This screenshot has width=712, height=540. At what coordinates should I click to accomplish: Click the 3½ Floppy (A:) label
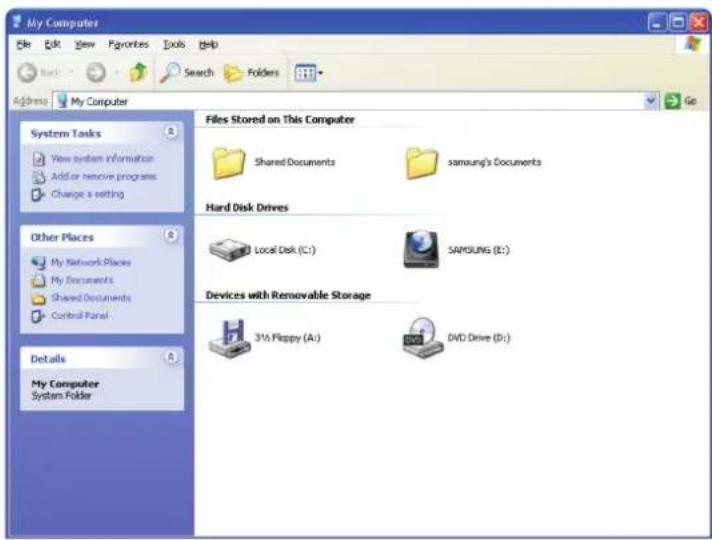(x=287, y=338)
